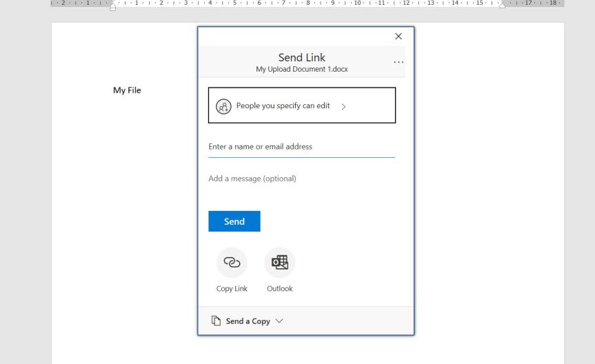Click the 'Copy Link' text label
595x364 pixels.
pos(232,289)
